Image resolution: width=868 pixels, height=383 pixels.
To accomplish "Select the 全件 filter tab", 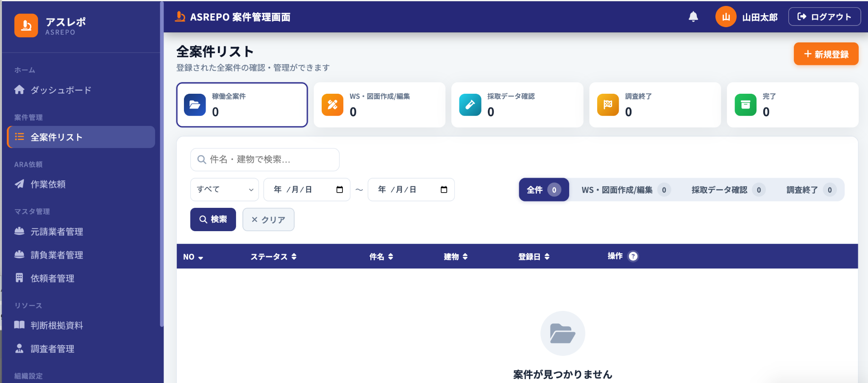I will 544,190.
